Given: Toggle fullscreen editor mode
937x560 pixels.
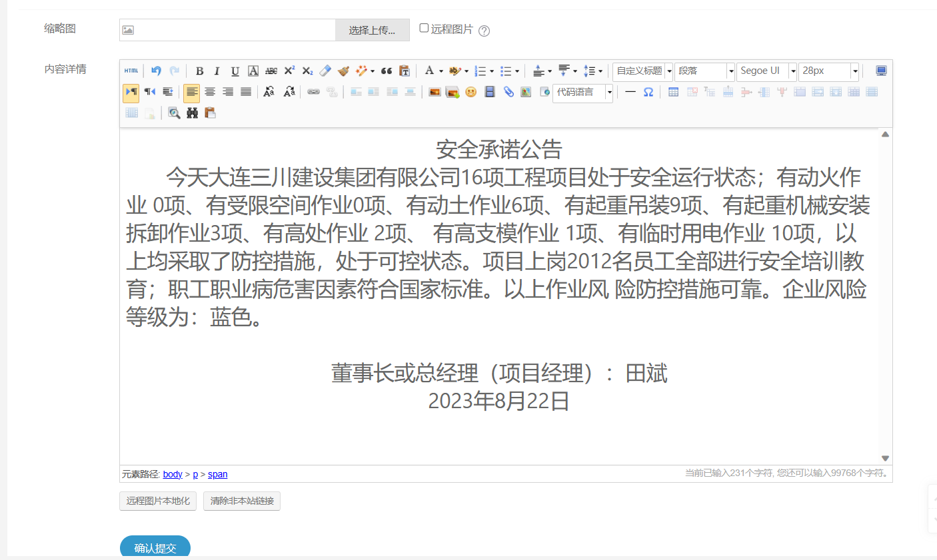Looking at the screenshot, I should pos(881,71).
